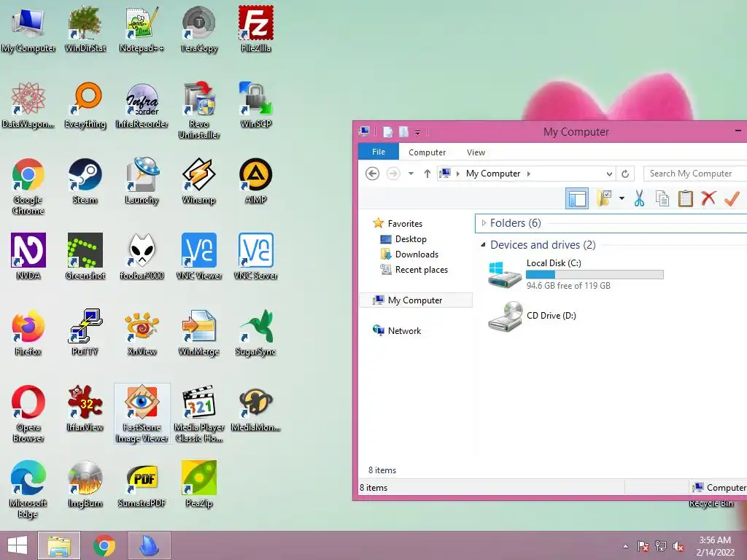747x560 pixels.
Task: Open PuTTY desktop shortcut
Action: (x=85, y=332)
